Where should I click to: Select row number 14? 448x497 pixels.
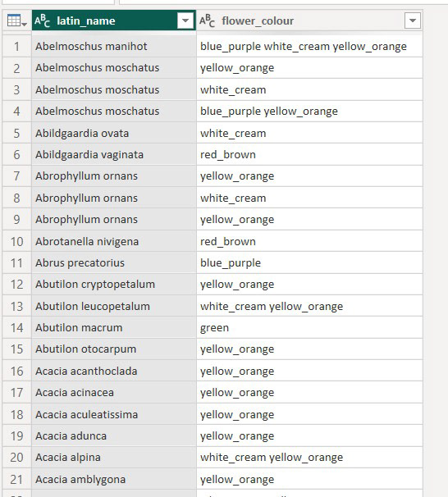tap(16, 328)
